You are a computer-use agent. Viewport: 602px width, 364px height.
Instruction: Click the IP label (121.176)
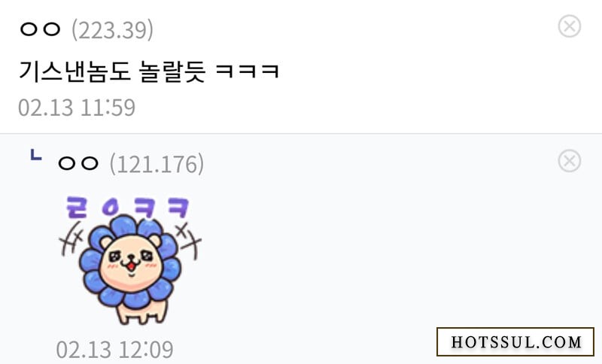tap(157, 164)
